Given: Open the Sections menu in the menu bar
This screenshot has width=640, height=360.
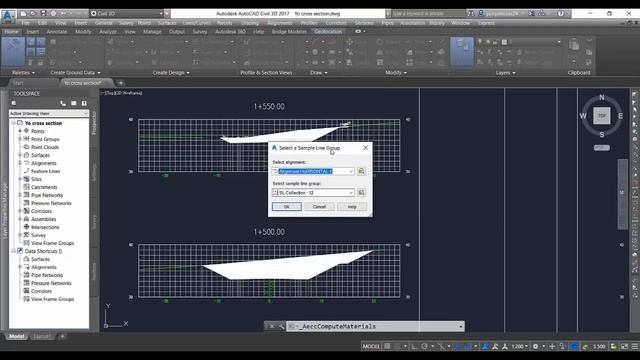Looking at the screenshot, I should 364,23.
